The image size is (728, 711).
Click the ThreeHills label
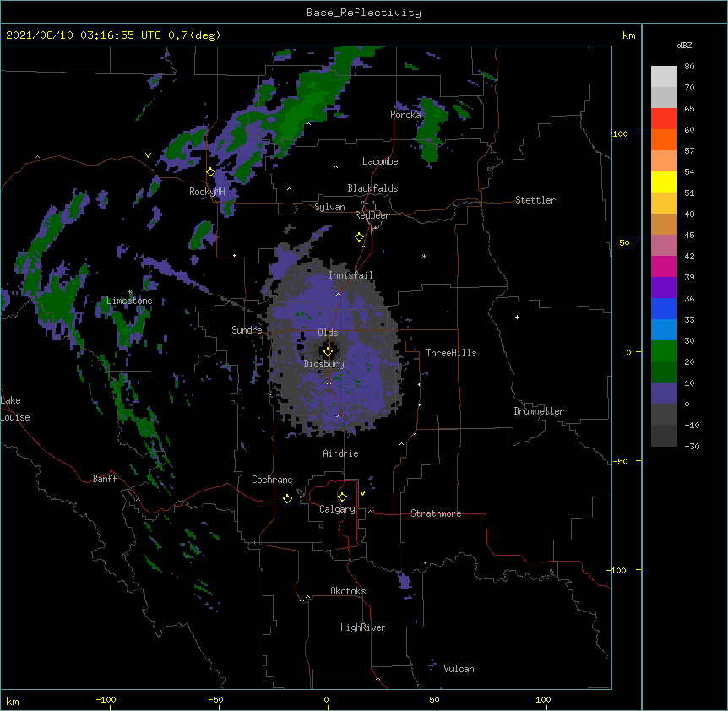451,353
